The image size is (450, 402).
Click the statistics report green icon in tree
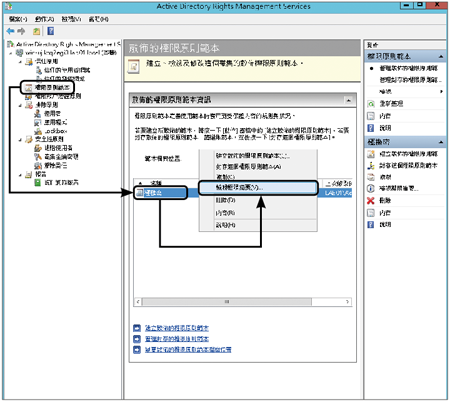38,183
